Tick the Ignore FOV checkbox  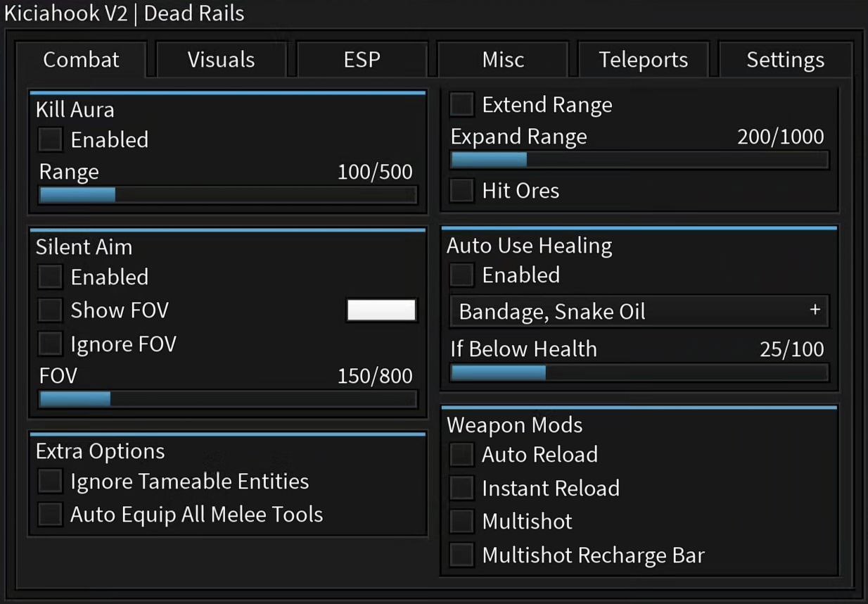[51, 344]
